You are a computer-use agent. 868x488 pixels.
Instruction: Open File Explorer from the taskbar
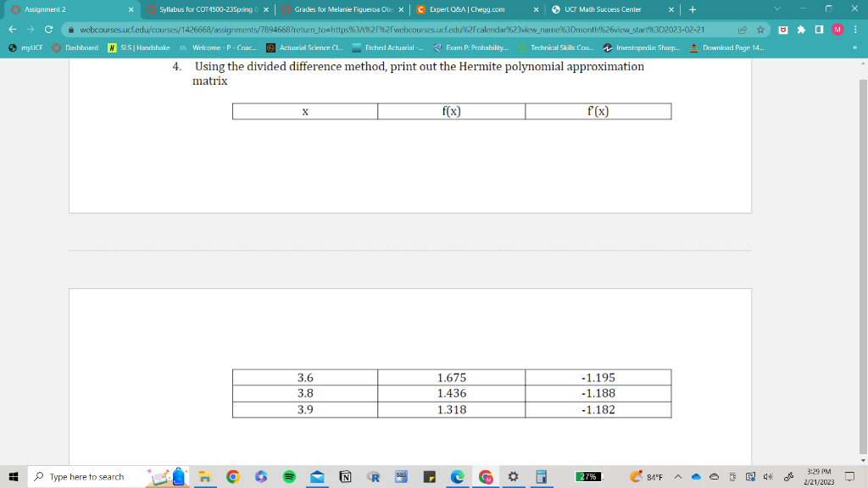205,476
